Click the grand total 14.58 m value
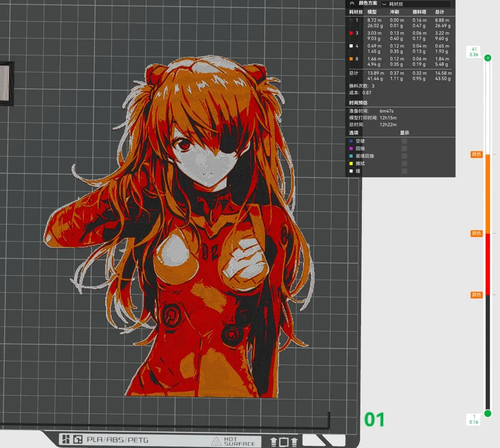Screen dimensions: 500x448 pyautogui.click(x=443, y=73)
